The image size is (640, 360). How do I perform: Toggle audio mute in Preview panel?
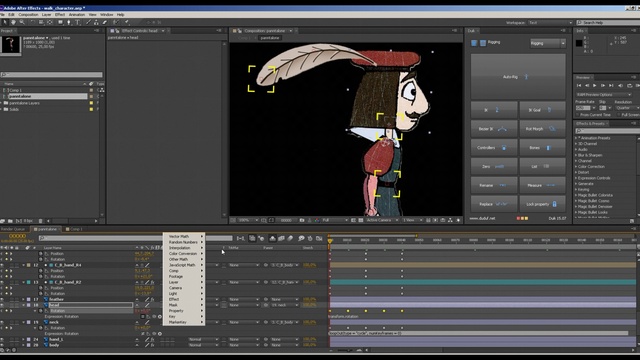pos(620,86)
